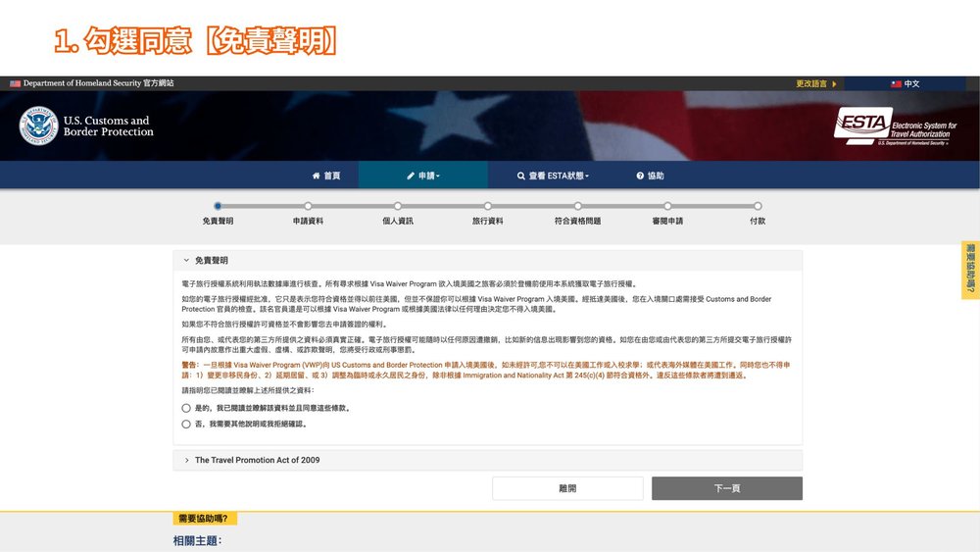Click Department of Homeland Security 官方網站 text
The image size is (980, 552).
tap(98, 83)
